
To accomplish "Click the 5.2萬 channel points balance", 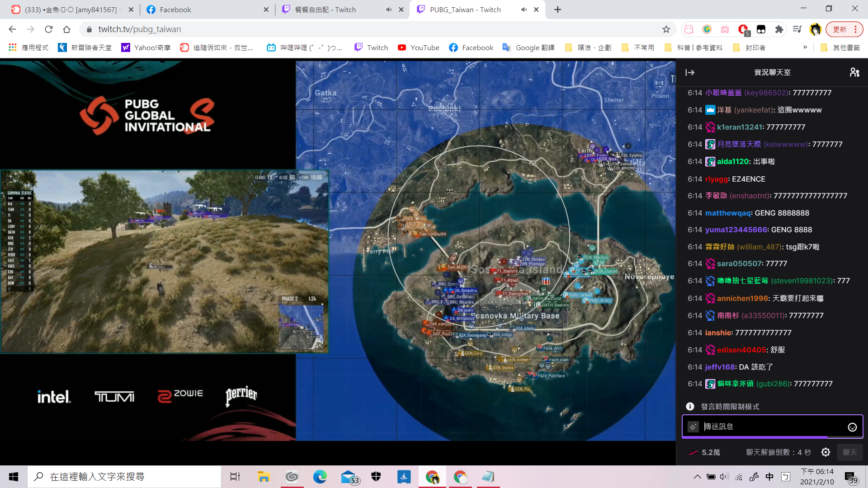I will (x=704, y=452).
